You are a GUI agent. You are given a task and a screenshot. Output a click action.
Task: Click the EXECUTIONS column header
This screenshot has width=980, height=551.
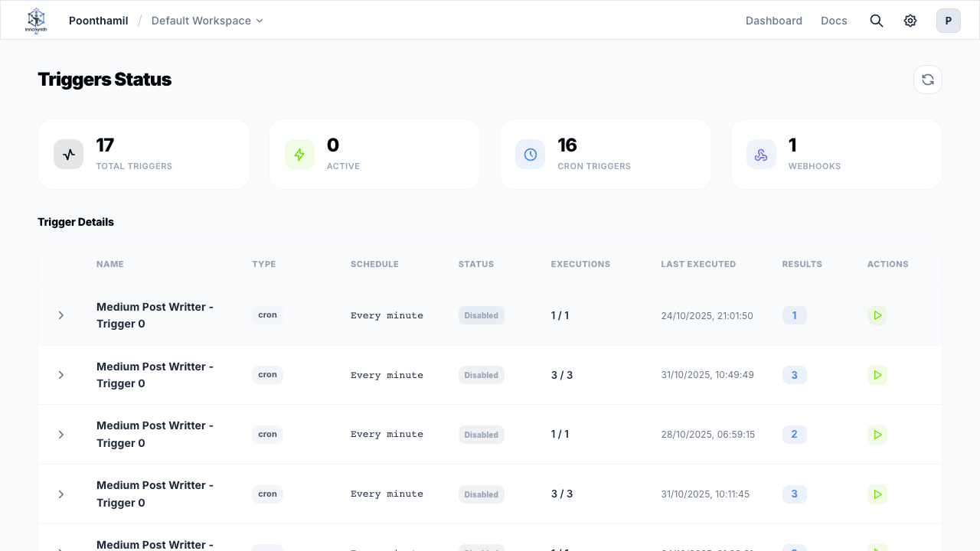tap(580, 264)
